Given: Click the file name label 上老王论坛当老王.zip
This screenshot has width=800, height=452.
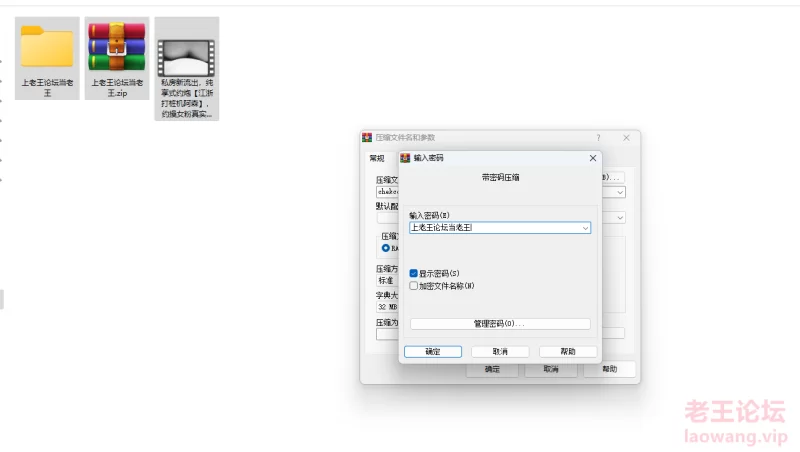Looking at the screenshot, I should click(117, 87).
